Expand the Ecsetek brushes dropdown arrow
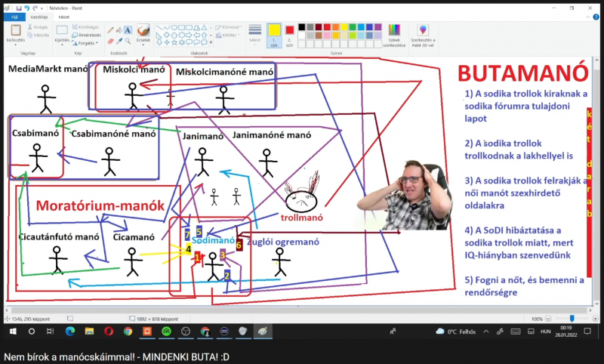Screen dimensions: 604x364 (x=143, y=45)
